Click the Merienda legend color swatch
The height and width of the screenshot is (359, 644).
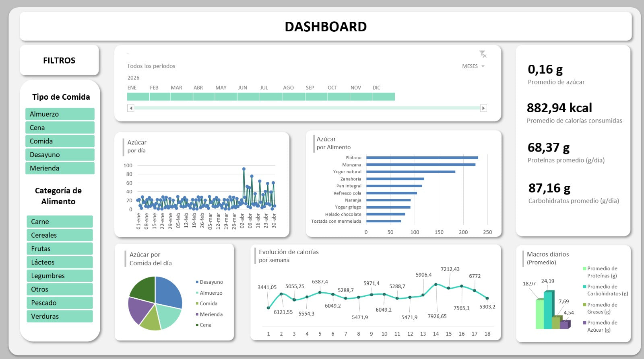coord(197,314)
